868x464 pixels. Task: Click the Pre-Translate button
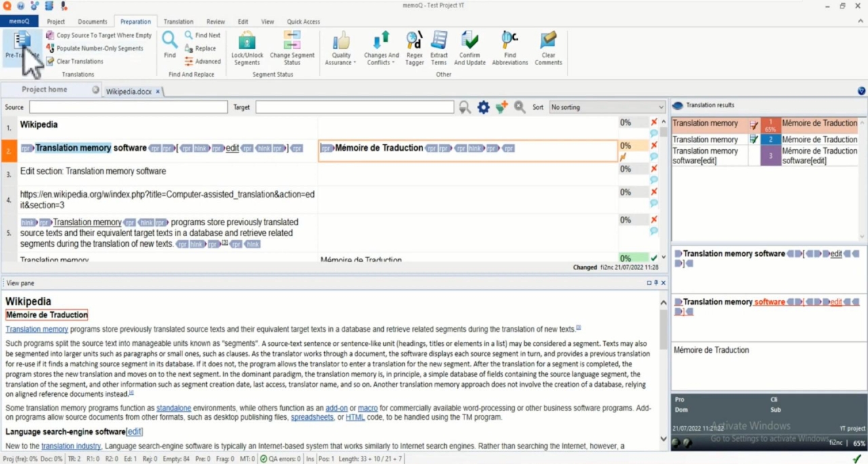click(x=22, y=46)
